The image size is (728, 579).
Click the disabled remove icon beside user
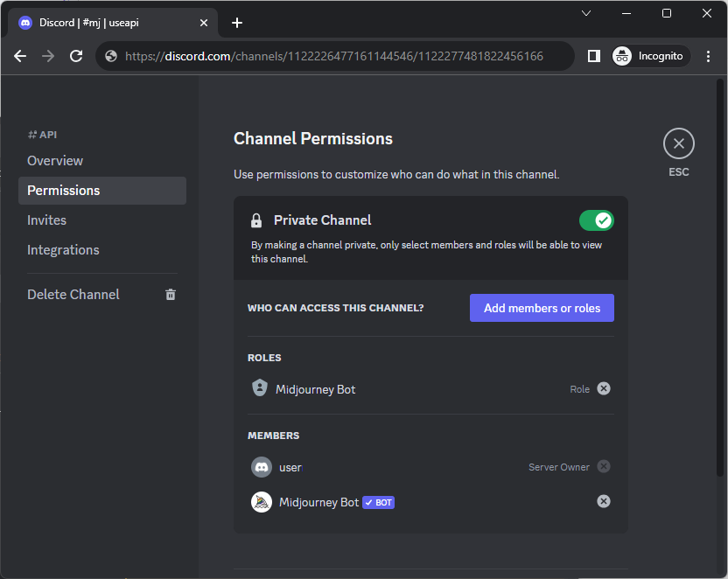click(x=603, y=466)
